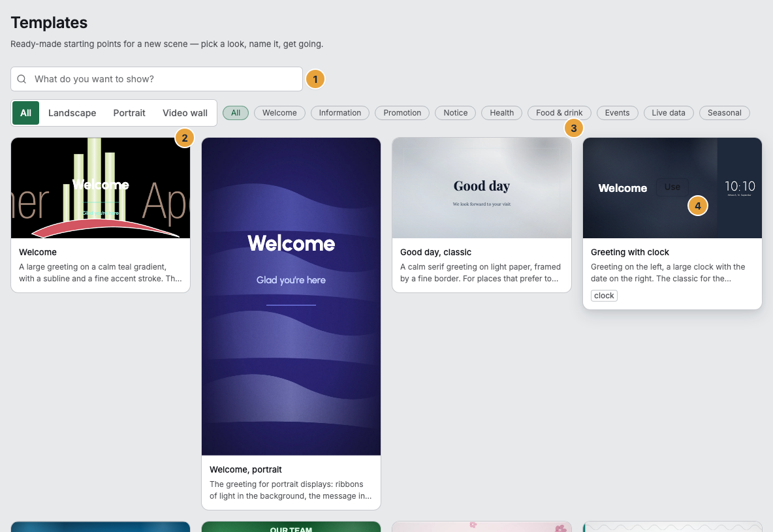The image size is (773, 532).
Task: Click the 'The greeting for portrait displays' description
Action: [x=291, y=490]
